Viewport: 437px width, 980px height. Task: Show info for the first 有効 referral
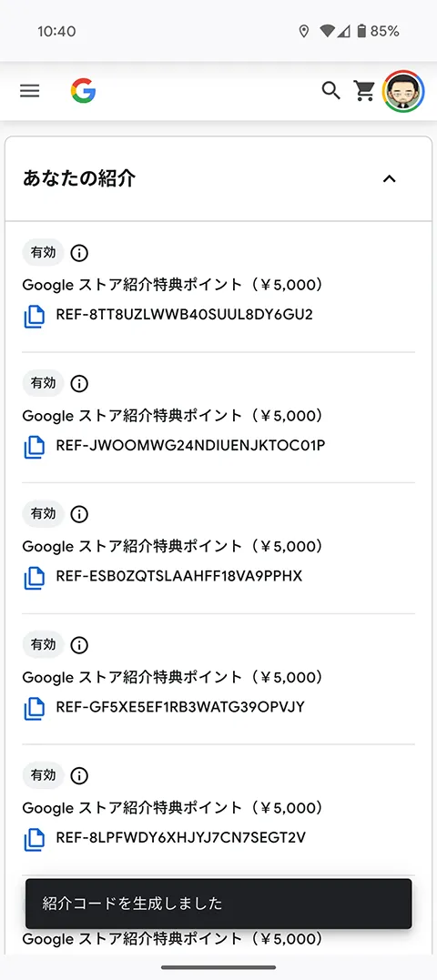(79, 253)
